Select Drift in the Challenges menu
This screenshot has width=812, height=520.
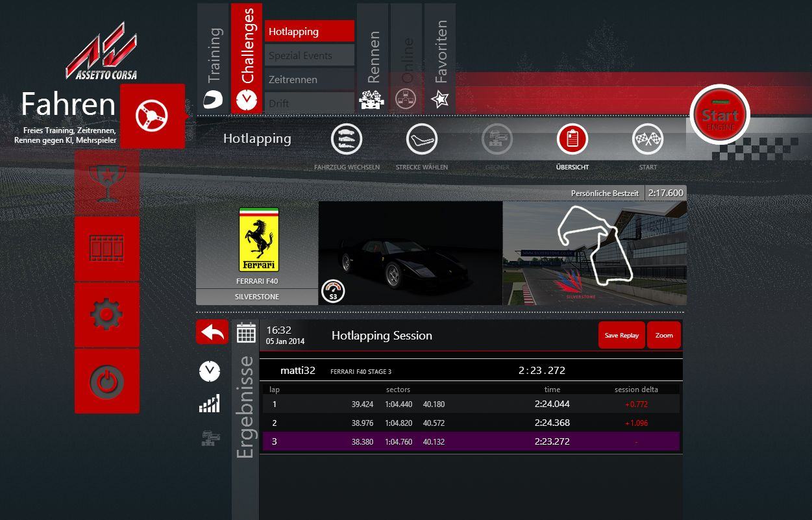pos(310,103)
